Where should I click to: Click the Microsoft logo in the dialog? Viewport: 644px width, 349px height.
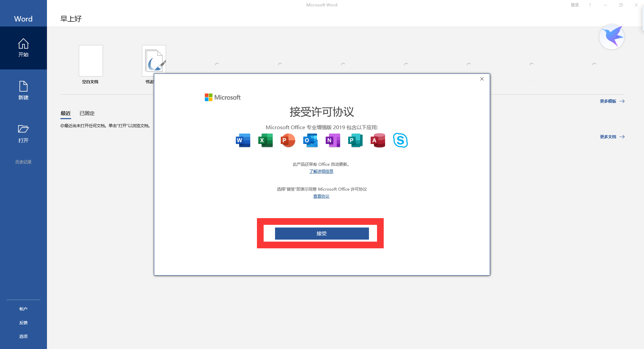click(x=223, y=97)
